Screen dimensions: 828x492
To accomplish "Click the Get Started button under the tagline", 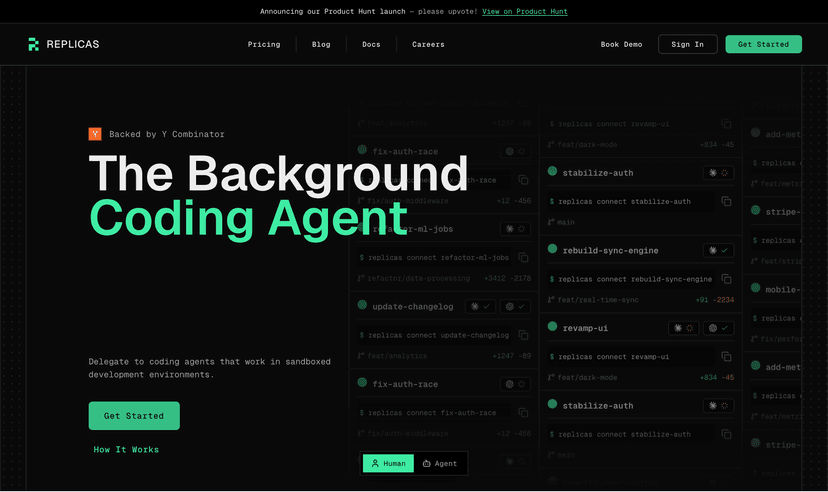I will click(x=134, y=415).
